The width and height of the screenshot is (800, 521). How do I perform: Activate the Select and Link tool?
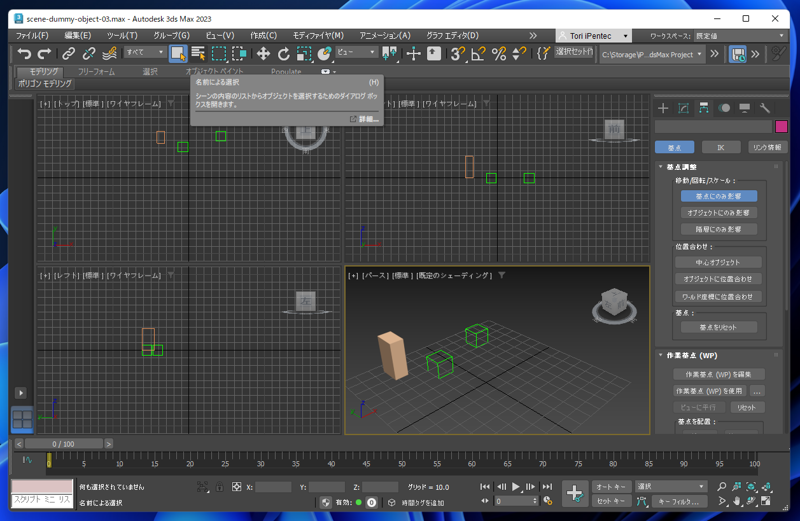(x=68, y=54)
